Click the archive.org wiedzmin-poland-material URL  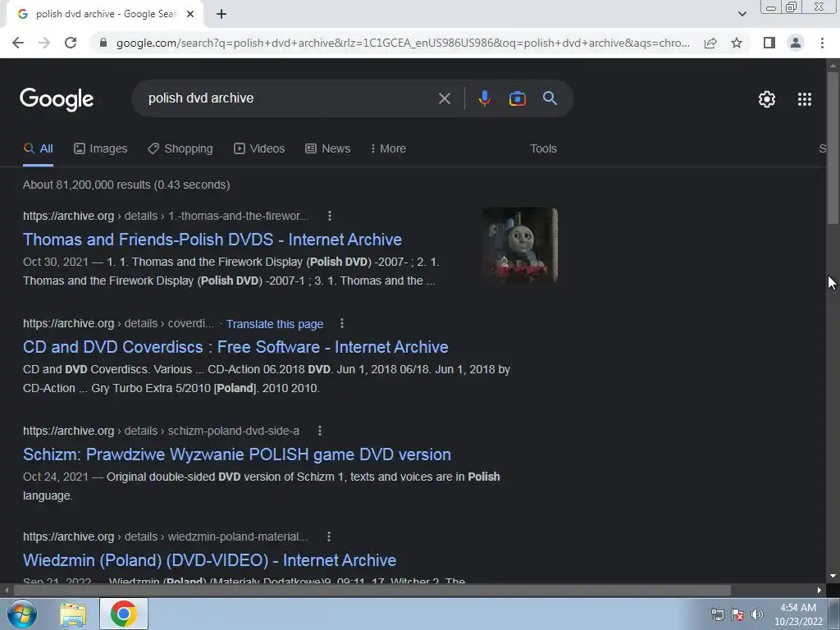point(166,536)
